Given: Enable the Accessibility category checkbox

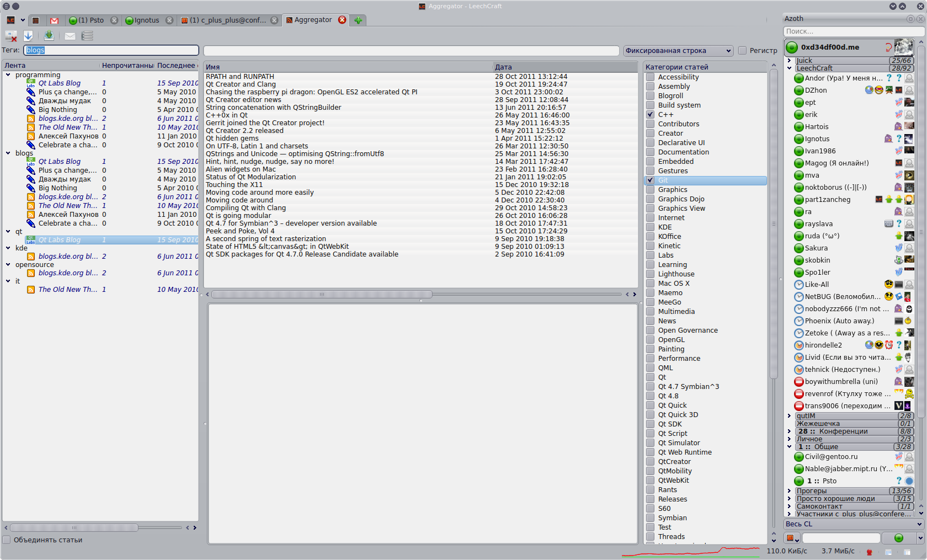Looking at the screenshot, I should pos(651,77).
